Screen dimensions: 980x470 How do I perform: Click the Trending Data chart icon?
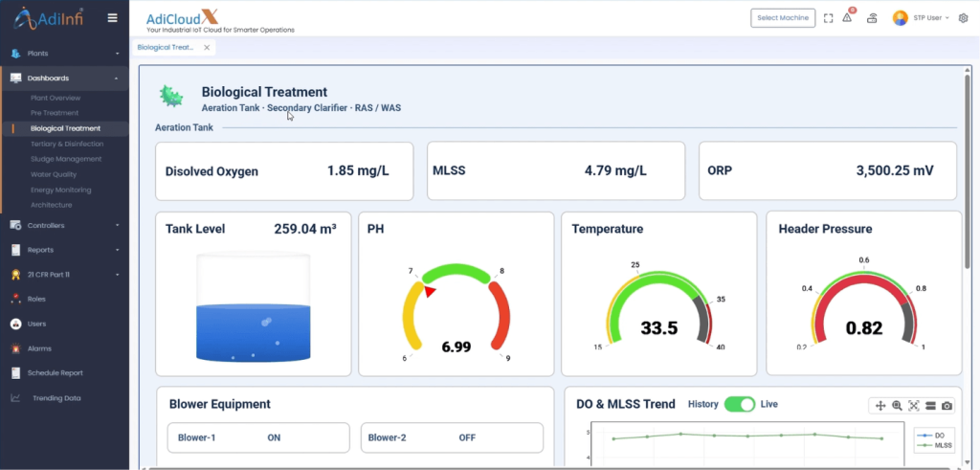[x=15, y=398]
